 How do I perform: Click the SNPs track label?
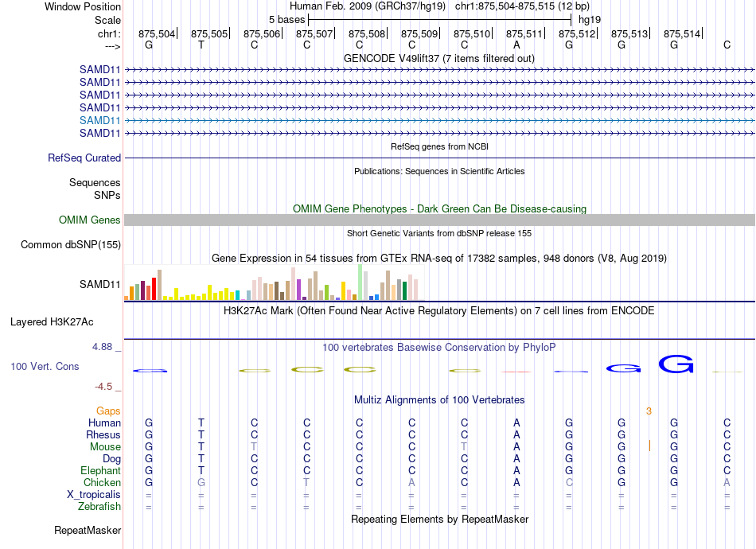point(107,195)
